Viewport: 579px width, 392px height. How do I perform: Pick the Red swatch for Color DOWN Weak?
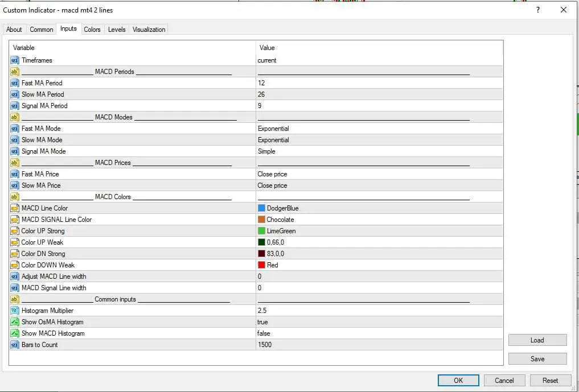(261, 265)
